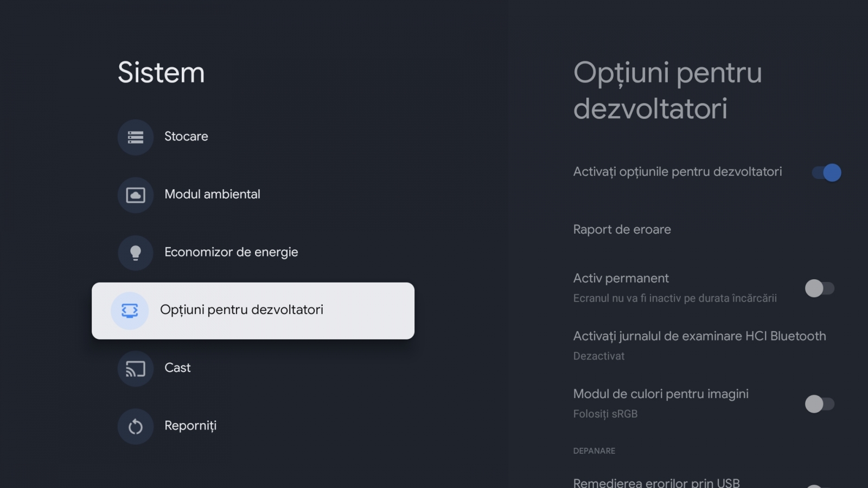Click the Activați opțiunile pentru dezvoltatori label
The image size is (868, 488).
(678, 172)
